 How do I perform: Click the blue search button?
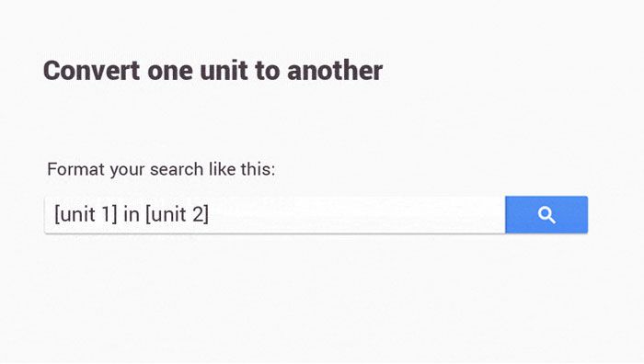point(546,214)
